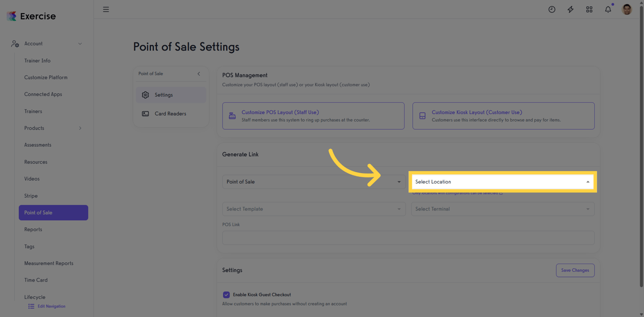Open the apps grid icon in the header
Screen dimensions: 644x317
click(x=589, y=9)
